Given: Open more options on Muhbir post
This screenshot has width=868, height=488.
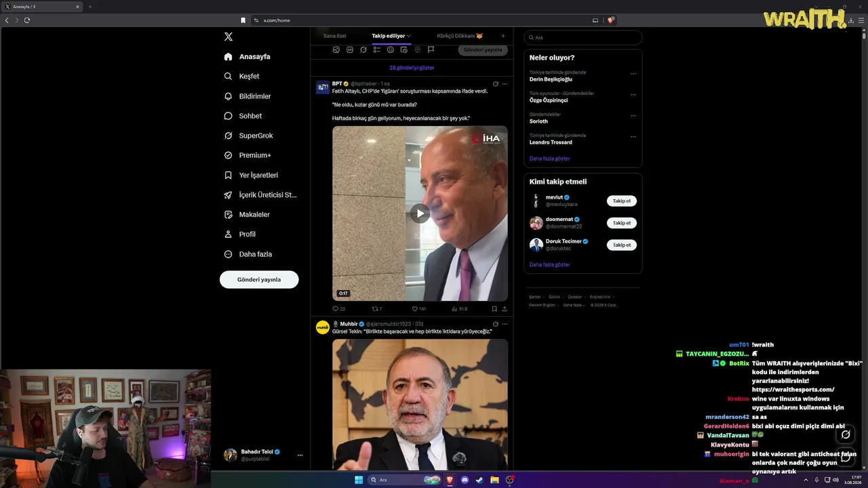Looking at the screenshot, I should tap(505, 324).
